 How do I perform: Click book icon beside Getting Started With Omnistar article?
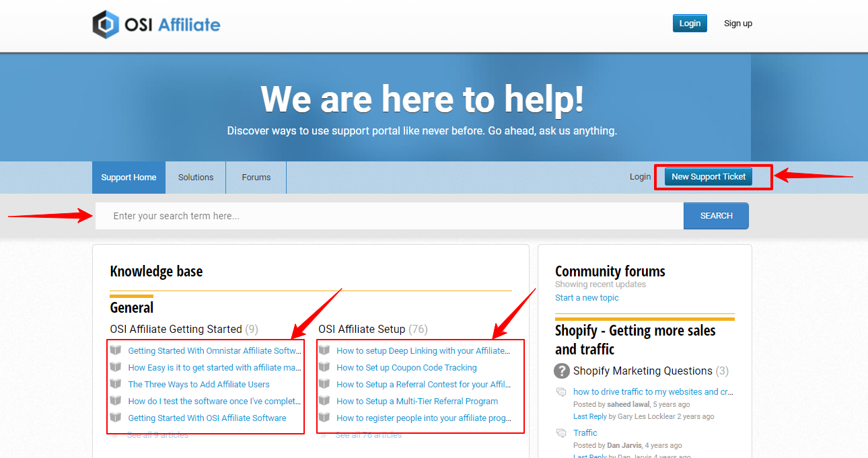point(116,350)
